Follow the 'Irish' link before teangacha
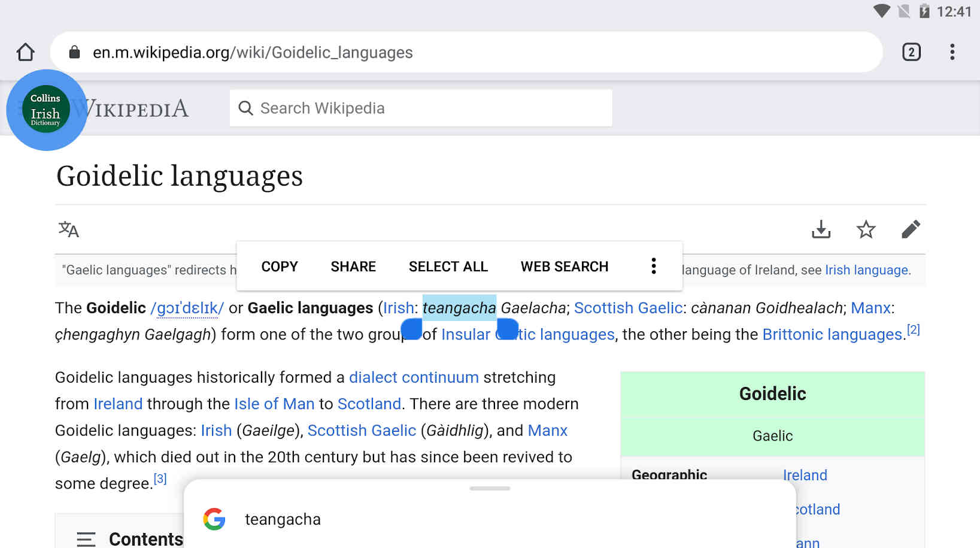 coord(399,308)
